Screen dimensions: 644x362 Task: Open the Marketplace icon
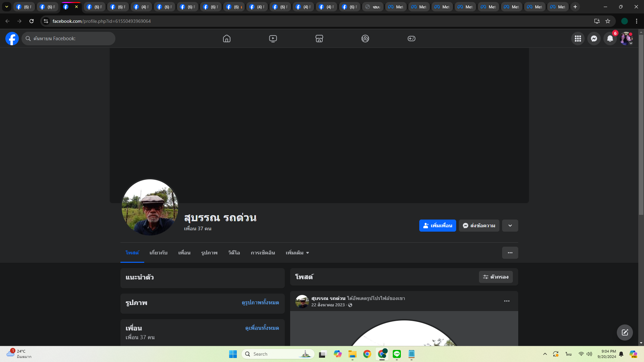319,39
